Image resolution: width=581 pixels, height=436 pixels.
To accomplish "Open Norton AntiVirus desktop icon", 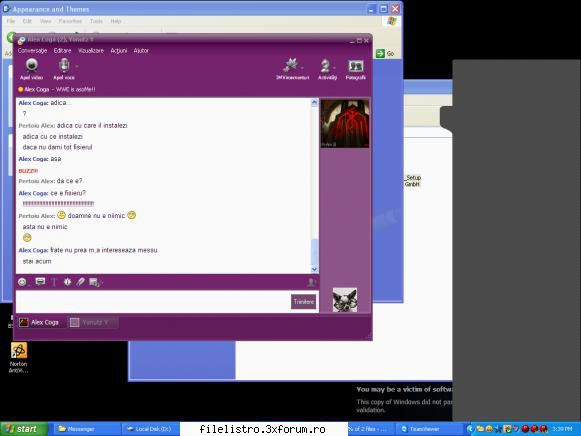I will tap(19, 357).
